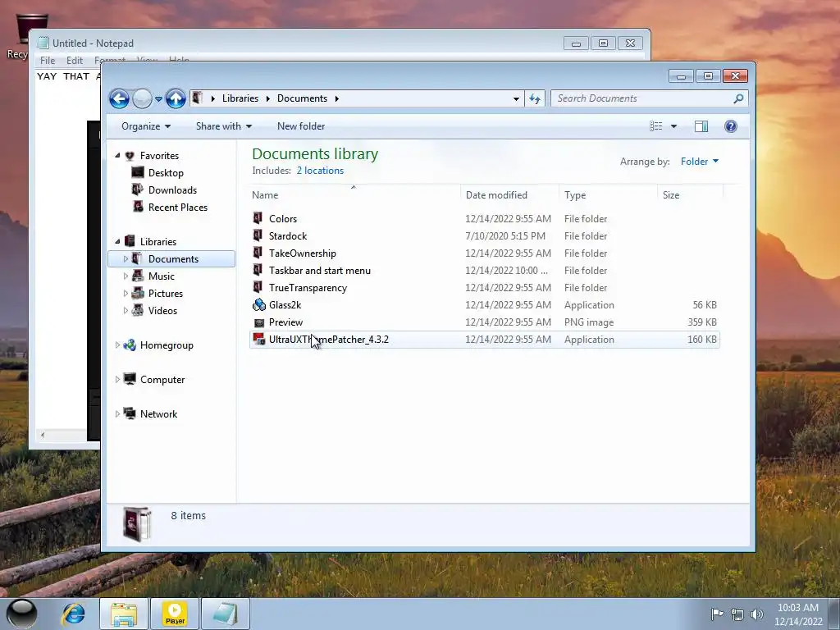840x630 pixels.
Task: Open the Organize dropdown menu
Action: [146, 126]
